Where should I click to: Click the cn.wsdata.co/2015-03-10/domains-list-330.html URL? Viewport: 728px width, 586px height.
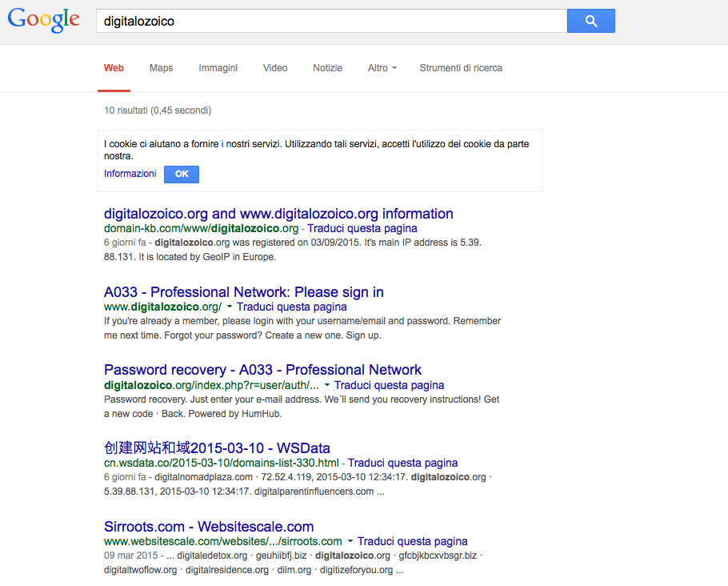221,464
